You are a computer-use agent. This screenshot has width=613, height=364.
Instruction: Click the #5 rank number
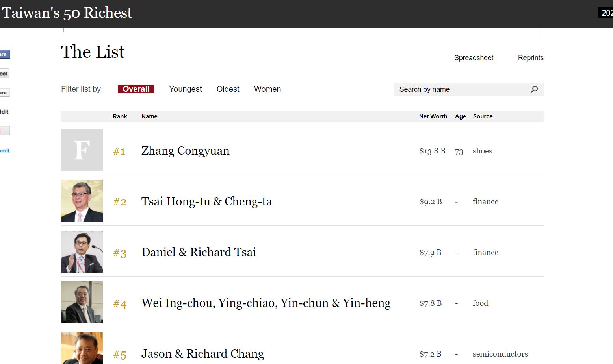point(120,354)
